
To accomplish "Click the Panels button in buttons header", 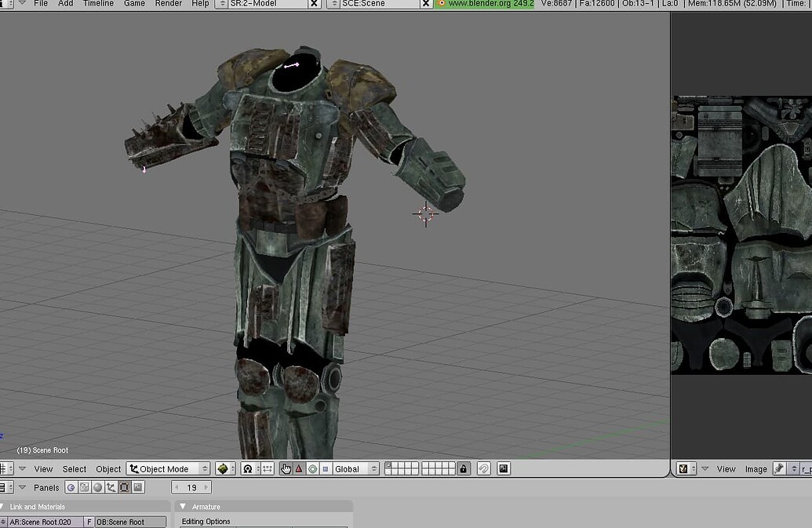I will (46, 487).
